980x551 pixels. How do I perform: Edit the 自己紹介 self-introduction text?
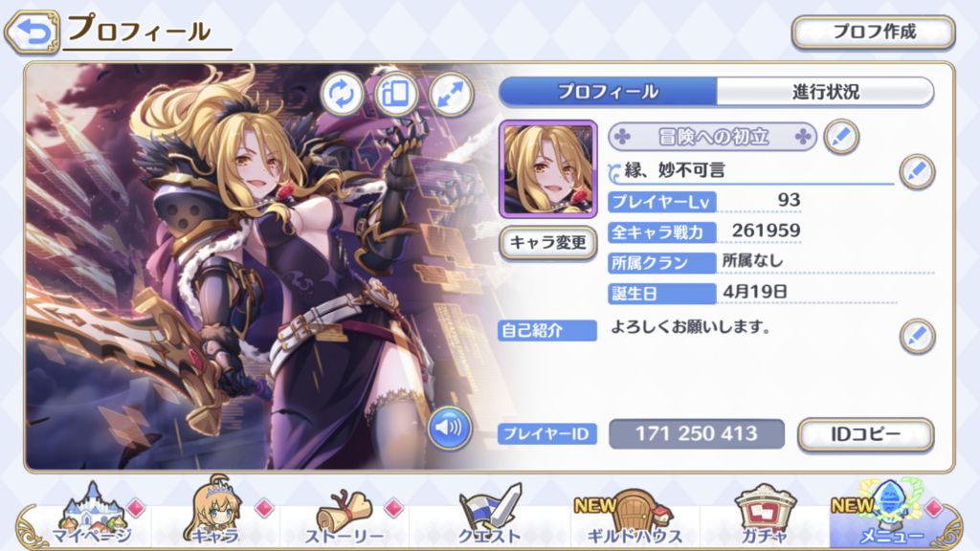click(917, 336)
